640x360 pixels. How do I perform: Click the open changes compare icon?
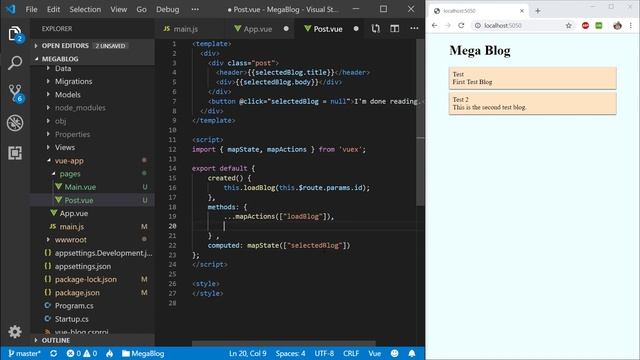[376, 29]
